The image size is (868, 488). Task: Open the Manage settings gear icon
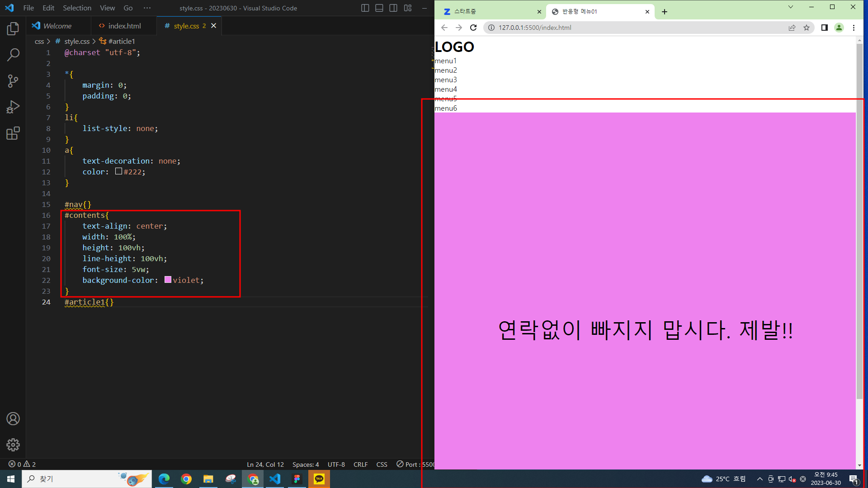coord(13,445)
